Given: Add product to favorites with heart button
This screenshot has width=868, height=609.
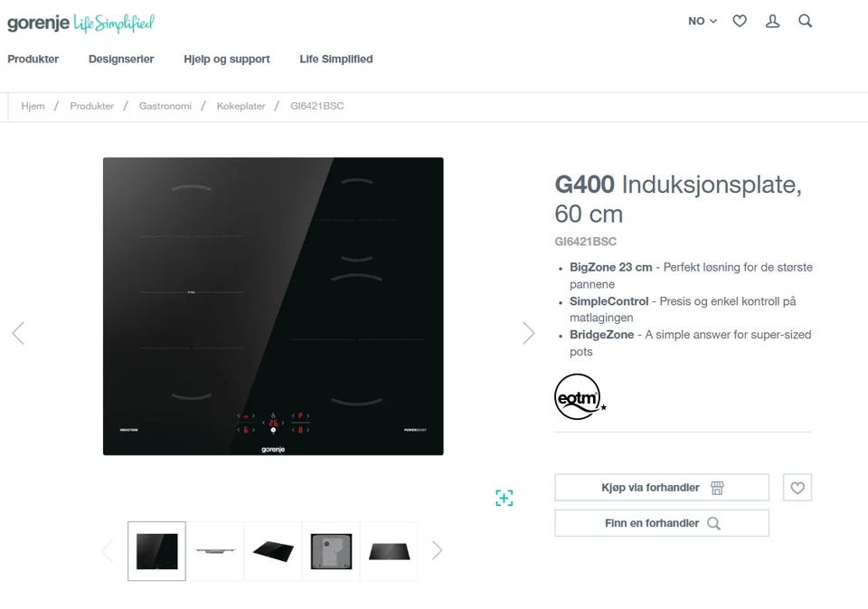Looking at the screenshot, I should point(797,488).
